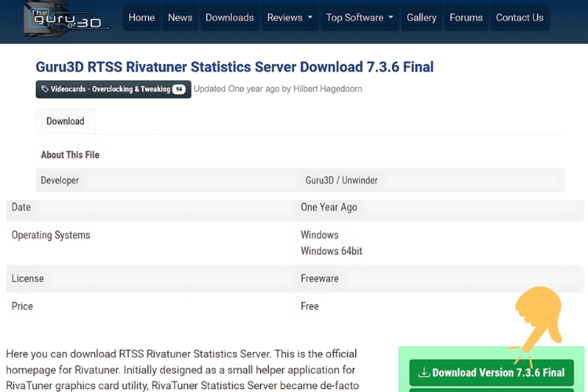Click the 'About This File' heading
This screenshot has width=588, height=392.
coord(70,155)
